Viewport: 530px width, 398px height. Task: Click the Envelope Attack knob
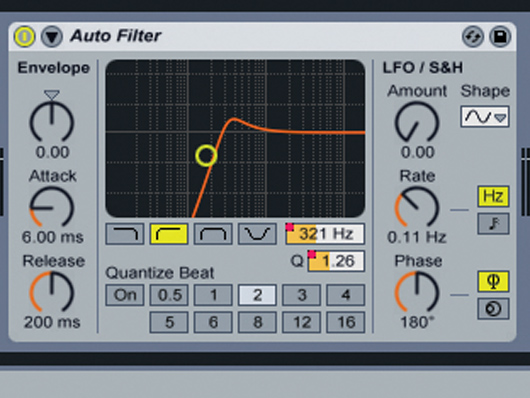(52, 207)
